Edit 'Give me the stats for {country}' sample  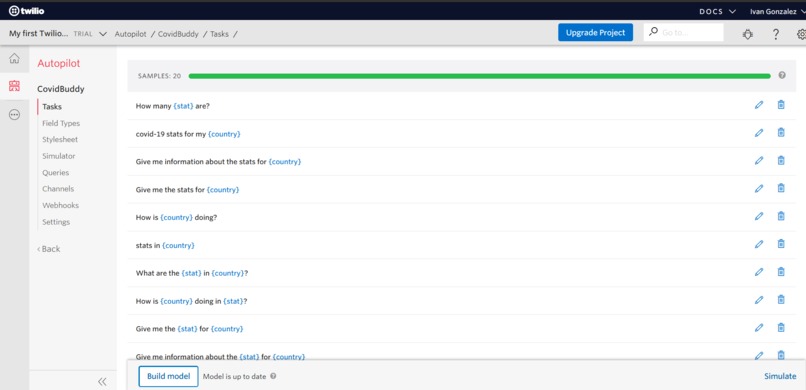tap(759, 188)
